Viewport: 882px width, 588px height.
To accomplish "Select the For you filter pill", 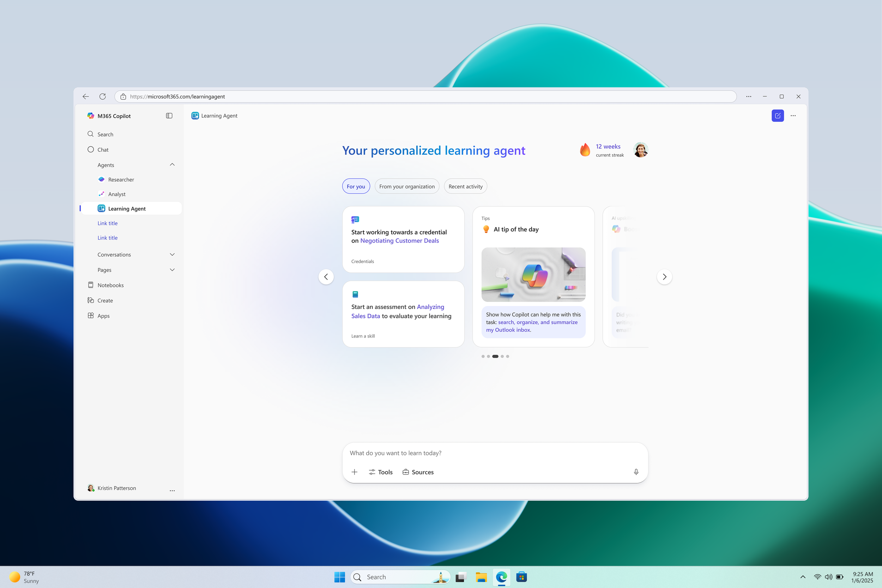I will click(x=356, y=186).
